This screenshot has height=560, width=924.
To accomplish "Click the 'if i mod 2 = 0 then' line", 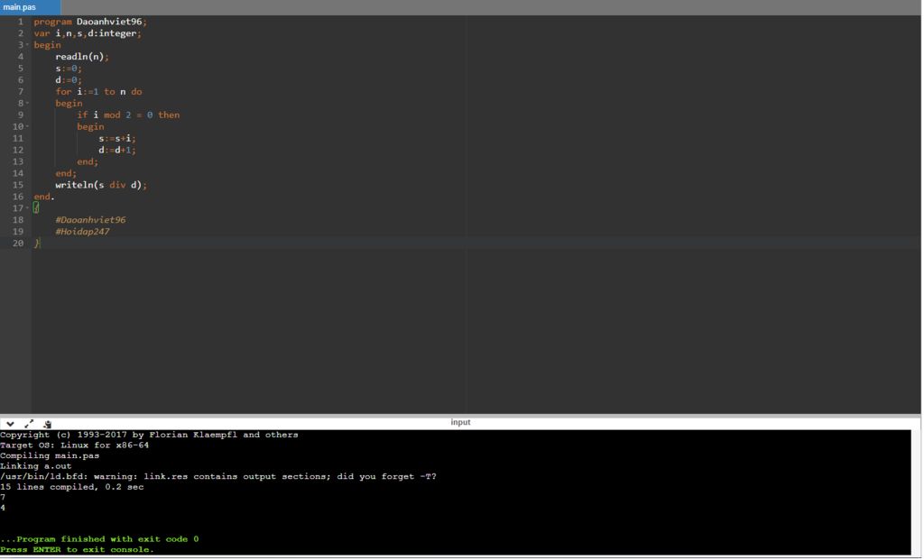I will [128, 115].
